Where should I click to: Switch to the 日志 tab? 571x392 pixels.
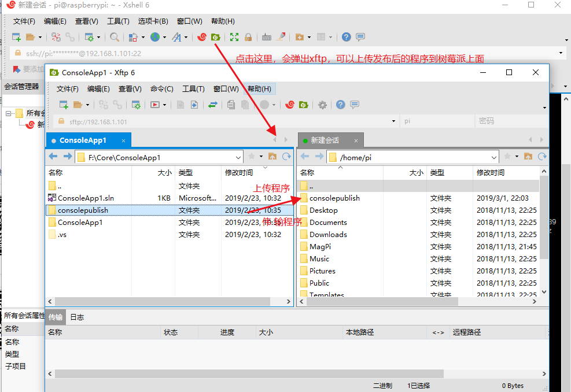(77, 317)
